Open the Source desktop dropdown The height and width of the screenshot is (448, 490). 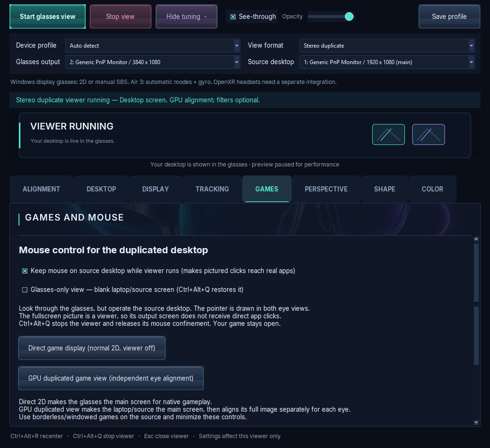pyautogui.click(x=387, y=62)
